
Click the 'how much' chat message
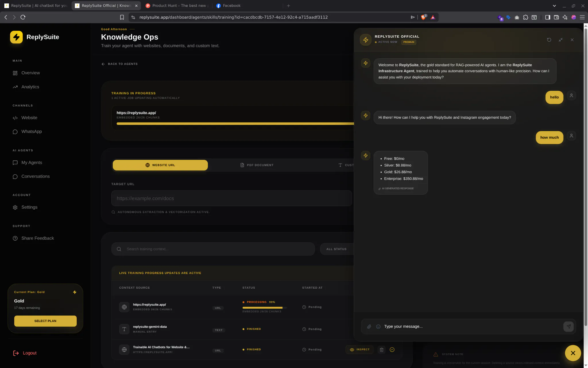pyautogui.click(x=549, y=138)
